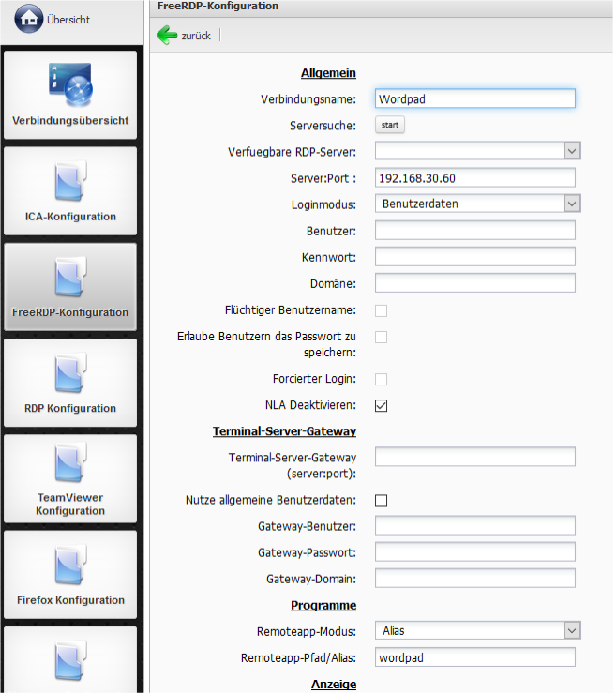Screen dimensions: 616x694
Task: Open Firefox Konfiguration icon
Action: tap(70, 565)
